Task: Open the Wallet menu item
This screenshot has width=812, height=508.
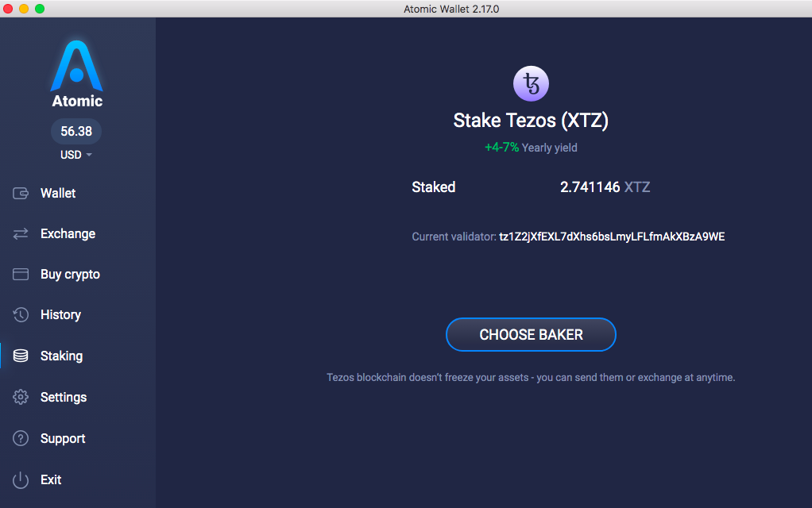Action: [x=58, y=194]
